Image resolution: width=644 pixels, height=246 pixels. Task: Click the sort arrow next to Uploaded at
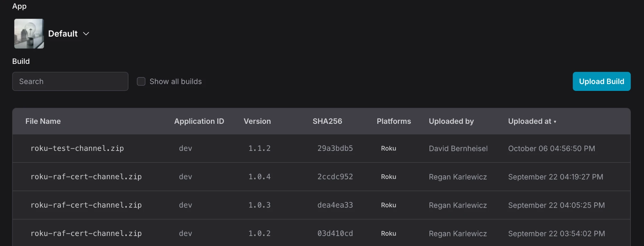coord(555,122)
